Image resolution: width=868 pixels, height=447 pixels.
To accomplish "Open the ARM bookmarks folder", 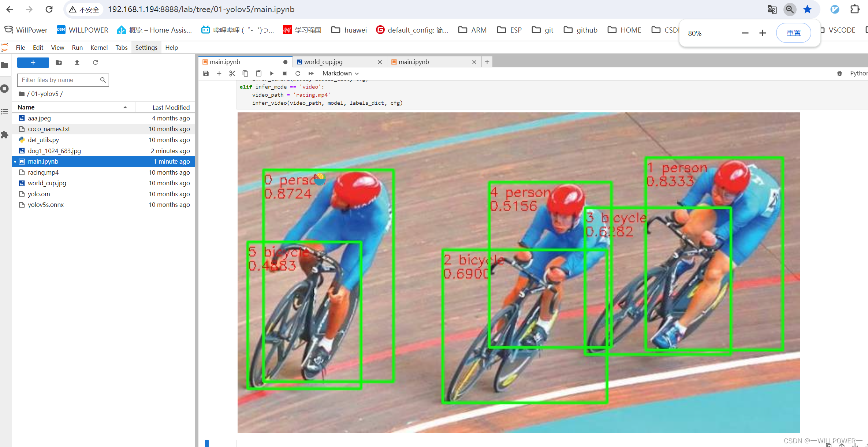I will pyautogui.click(x=472, y=30).
